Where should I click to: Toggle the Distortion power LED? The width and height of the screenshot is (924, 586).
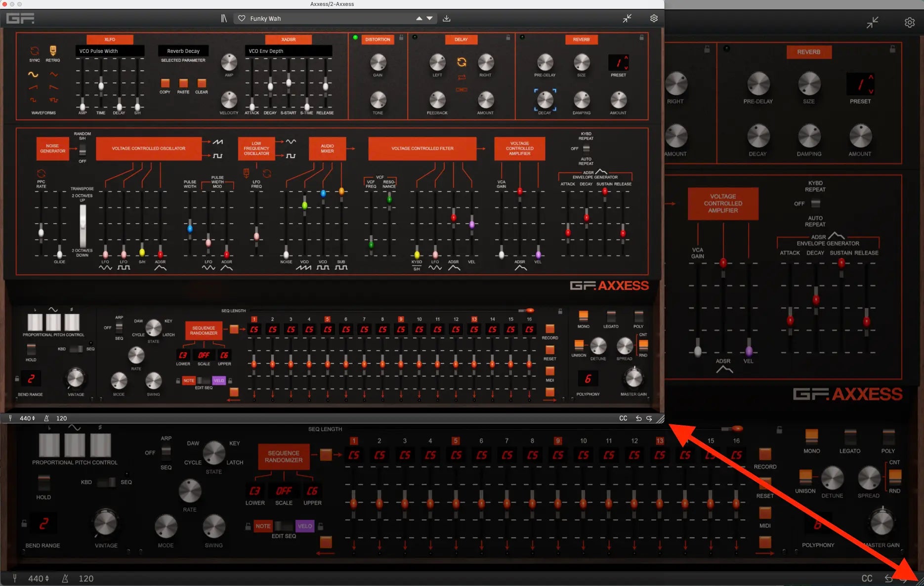click(355, 38)
